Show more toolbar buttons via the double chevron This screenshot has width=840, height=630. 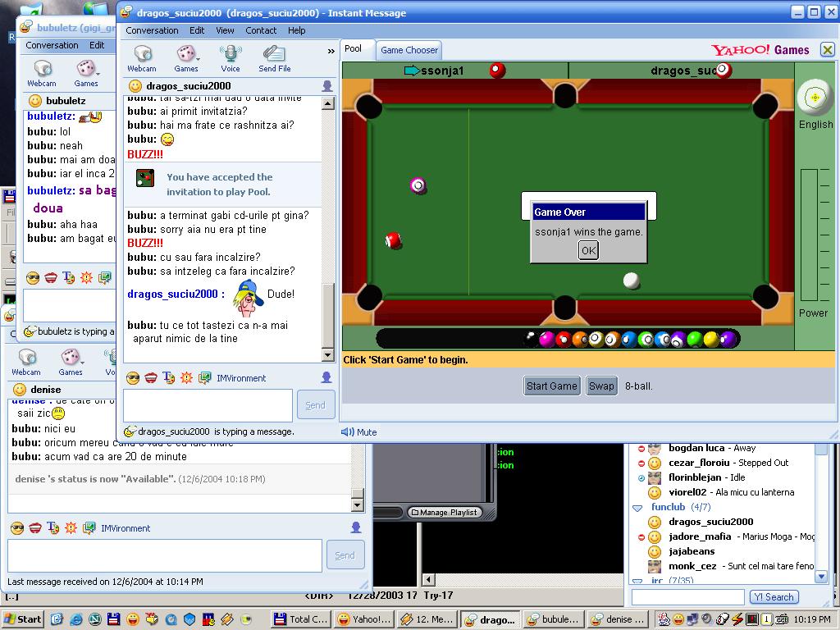[x=331, y=52]
